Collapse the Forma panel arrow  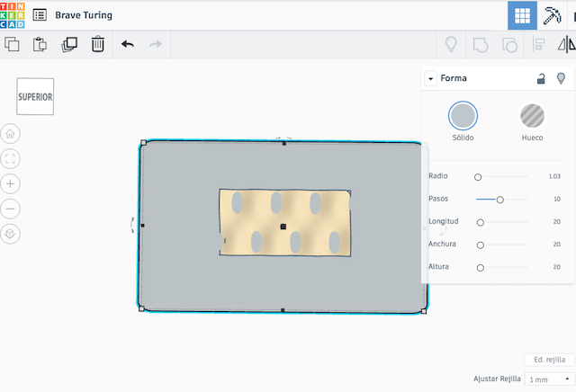pos(430,78)
